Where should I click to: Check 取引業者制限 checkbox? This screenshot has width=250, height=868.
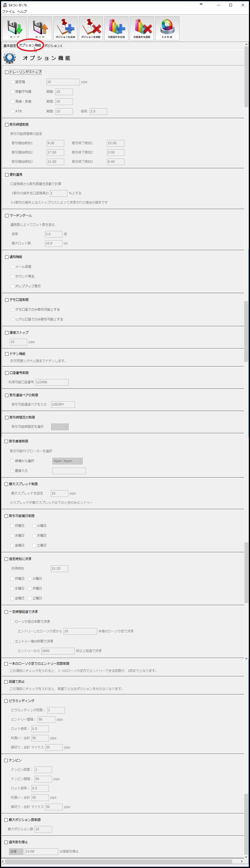6,441
